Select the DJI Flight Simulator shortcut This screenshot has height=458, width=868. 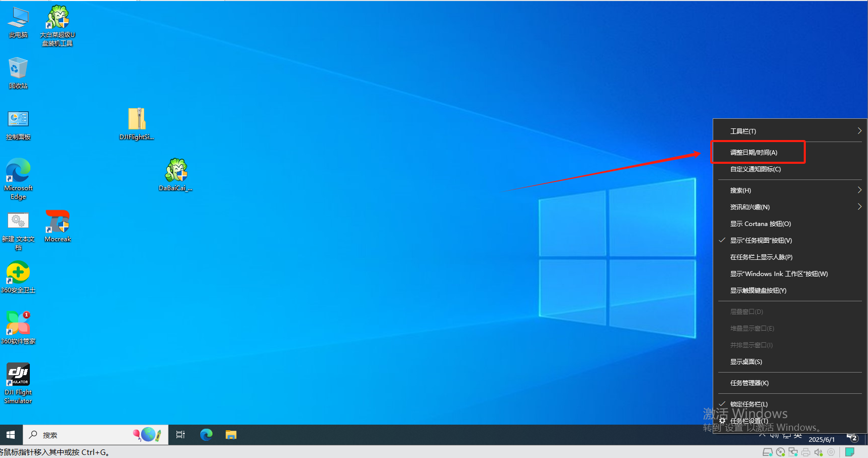pyautogui.click(x=18, y=383)
